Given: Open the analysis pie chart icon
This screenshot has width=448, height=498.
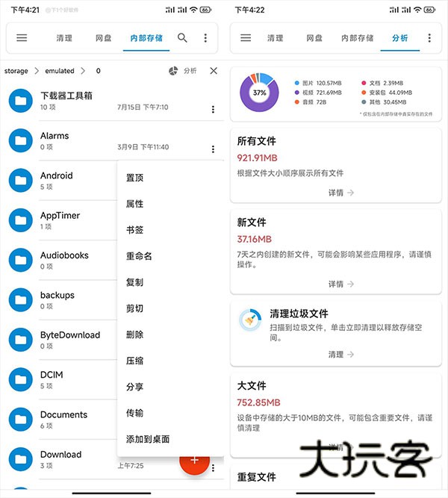Looking at the screenshot, I should point(174,71).
